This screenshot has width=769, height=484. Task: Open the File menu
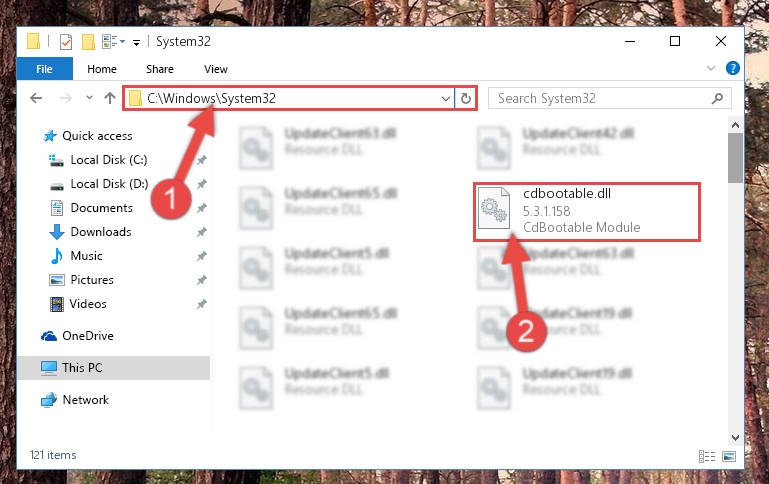(x=44, y=69)
